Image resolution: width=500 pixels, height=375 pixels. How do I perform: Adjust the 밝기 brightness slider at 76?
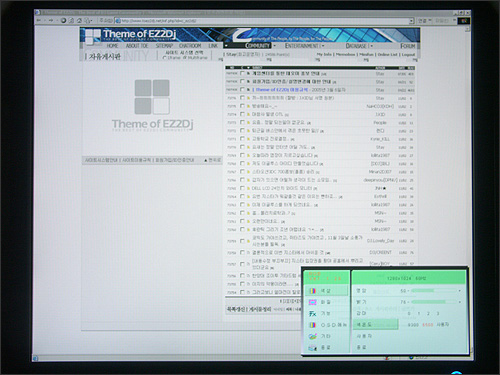(434, 302)
